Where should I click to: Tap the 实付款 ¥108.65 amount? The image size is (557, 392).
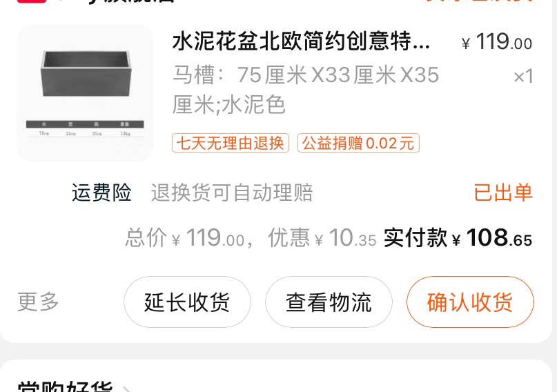(458, 237)
